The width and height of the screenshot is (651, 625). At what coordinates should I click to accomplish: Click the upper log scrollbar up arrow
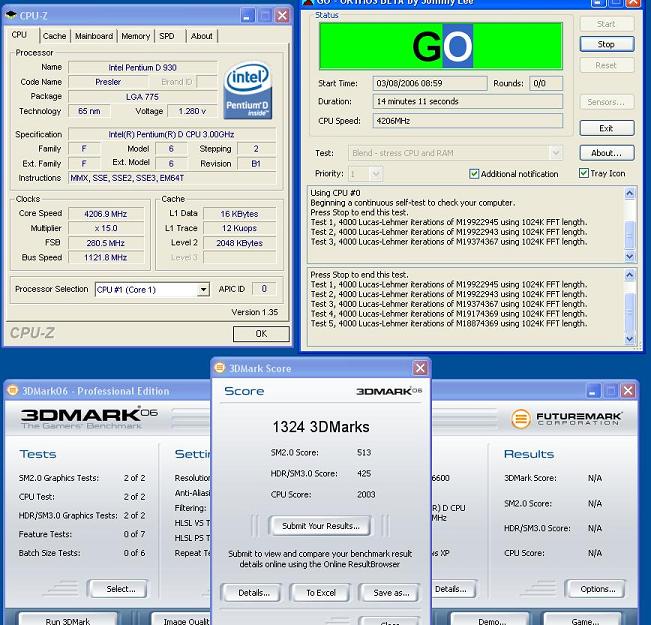pyautogui.click(x=629, y=193)
